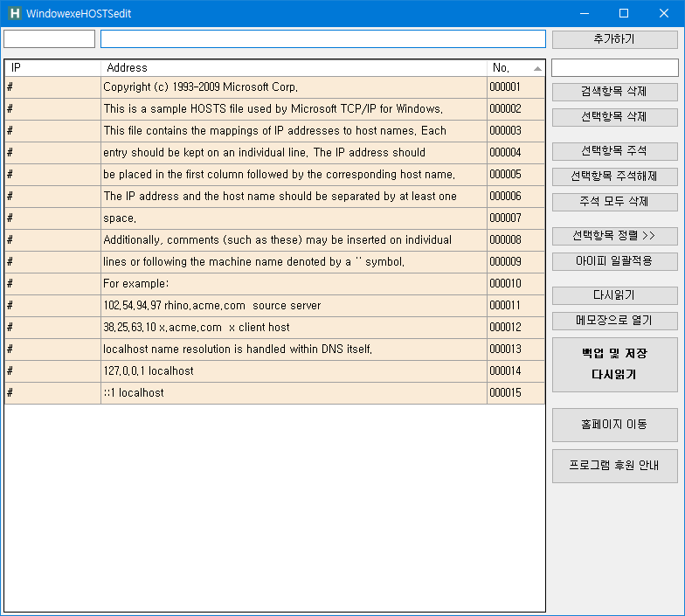The image size is (685, 616).
Task: Focus the search field above 검색항목 삭제
Action: pos(615,68)
